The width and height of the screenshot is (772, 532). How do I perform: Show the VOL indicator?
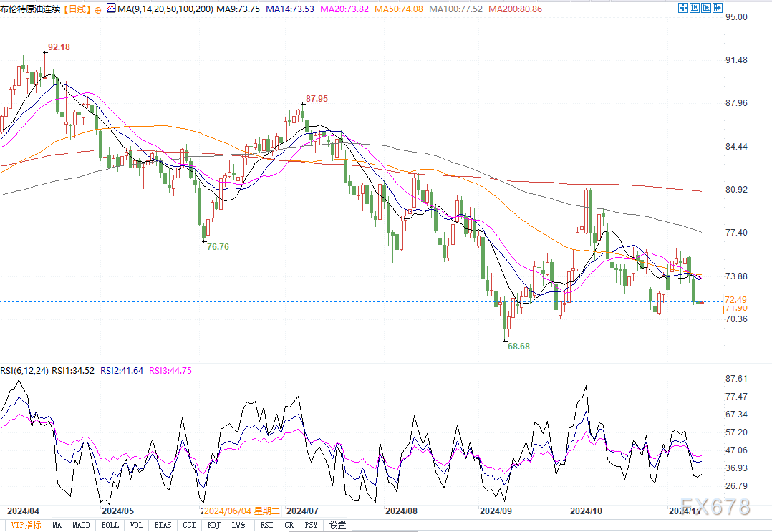(x=136, y=525)
